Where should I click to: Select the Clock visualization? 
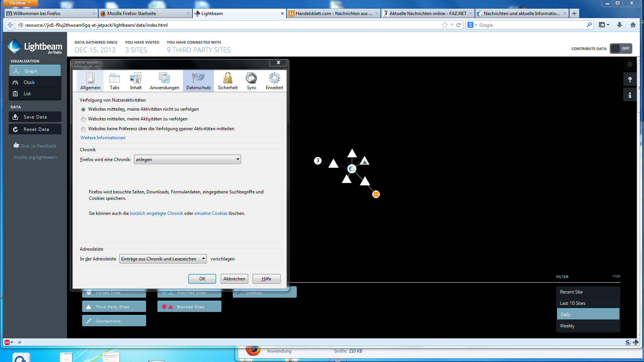tap(35, 82)
